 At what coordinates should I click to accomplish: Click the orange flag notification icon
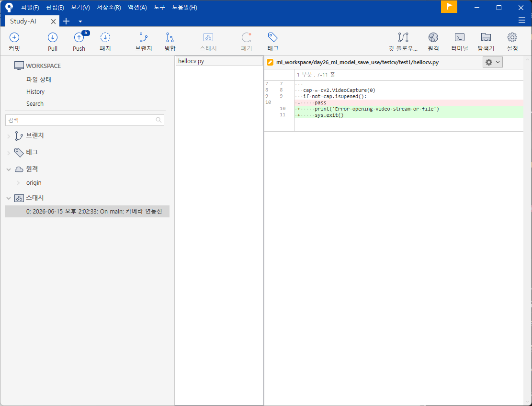coord(449,7)
